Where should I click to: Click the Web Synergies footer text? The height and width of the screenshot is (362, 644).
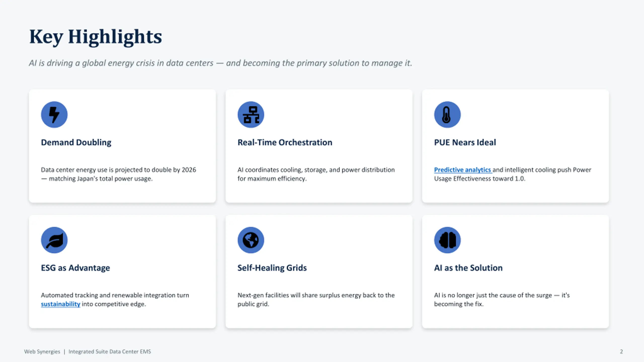tap(42, 351)
